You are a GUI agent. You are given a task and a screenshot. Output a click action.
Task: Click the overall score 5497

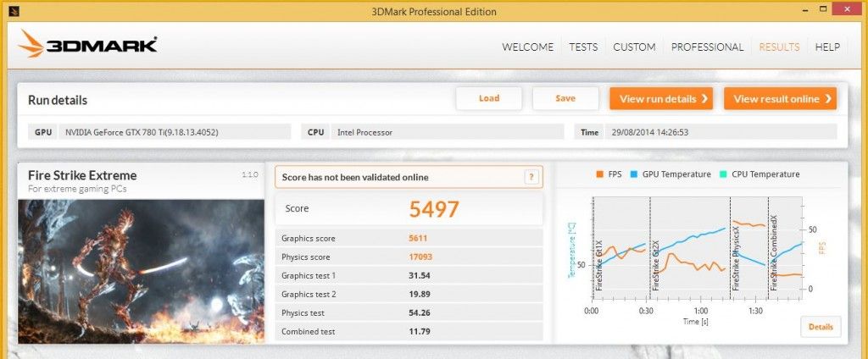click(434, 209)
